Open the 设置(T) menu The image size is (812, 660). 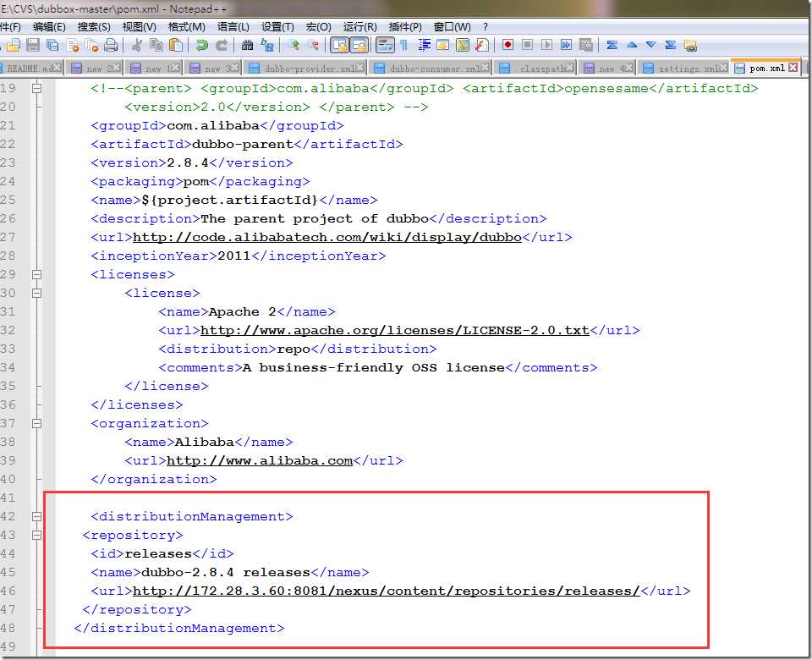[x=277, y=27]
